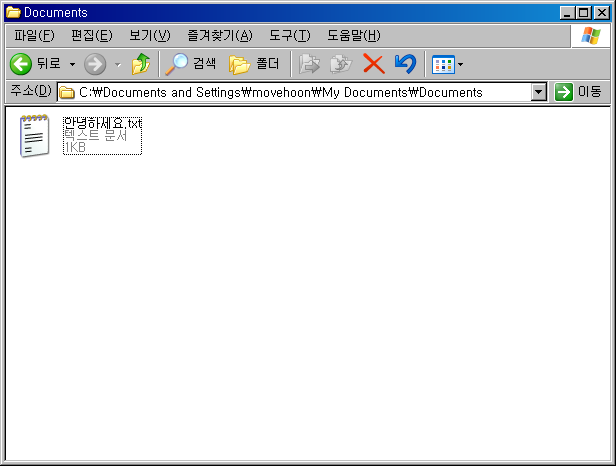Close the Documents window
The image size is (616, 466).
tap(601, 13)
